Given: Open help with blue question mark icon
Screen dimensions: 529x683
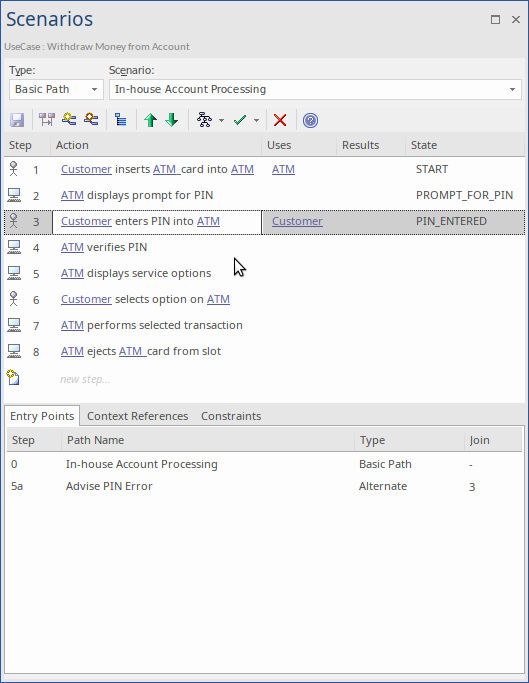Looking at the screenshot, I should click(x=310, y=120).
